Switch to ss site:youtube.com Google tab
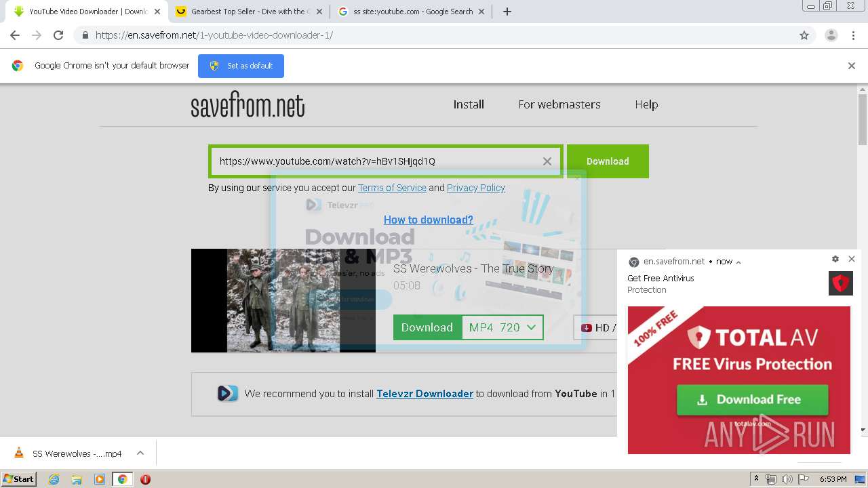The image size is (868, 488). [x=410, y=12]
